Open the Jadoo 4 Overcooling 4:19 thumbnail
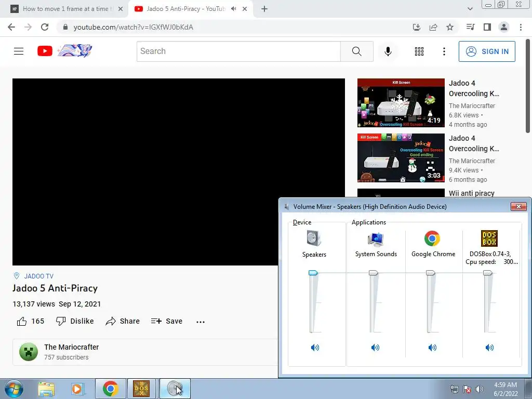 401,103
